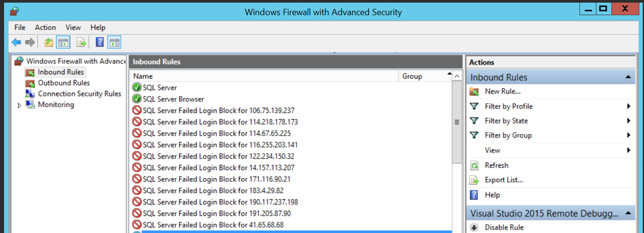Click the Export List toolbar icon
Viewport: 644px width, 233px height.
[x=81, y=43]
